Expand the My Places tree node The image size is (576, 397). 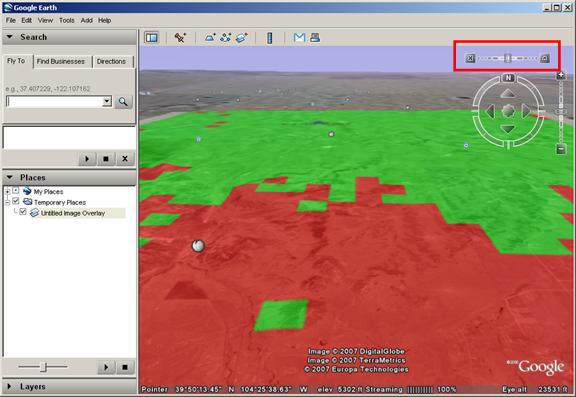(x=7, y=191)
